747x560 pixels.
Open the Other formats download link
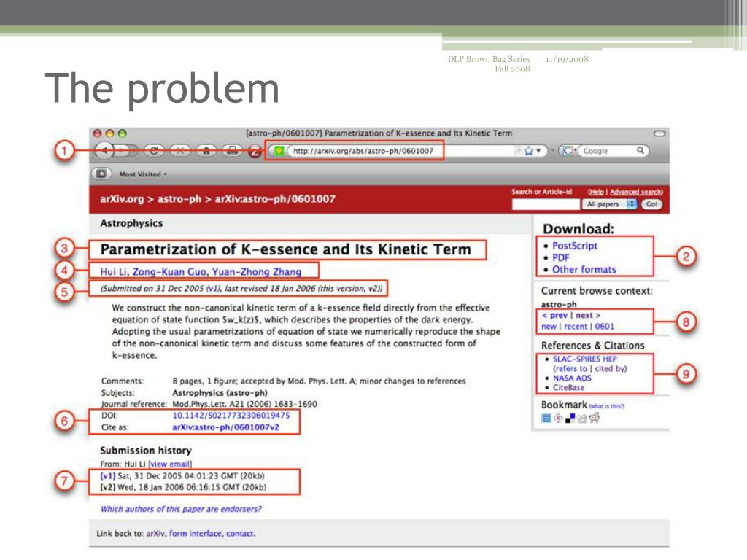[584, 270]
